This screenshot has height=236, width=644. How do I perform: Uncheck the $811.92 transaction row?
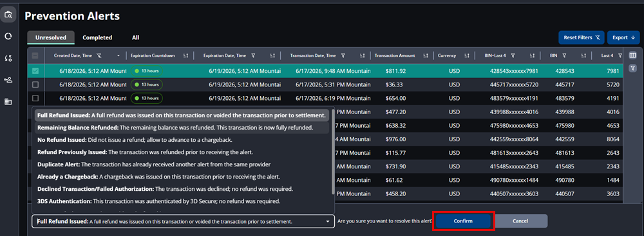tap(35, 71)
